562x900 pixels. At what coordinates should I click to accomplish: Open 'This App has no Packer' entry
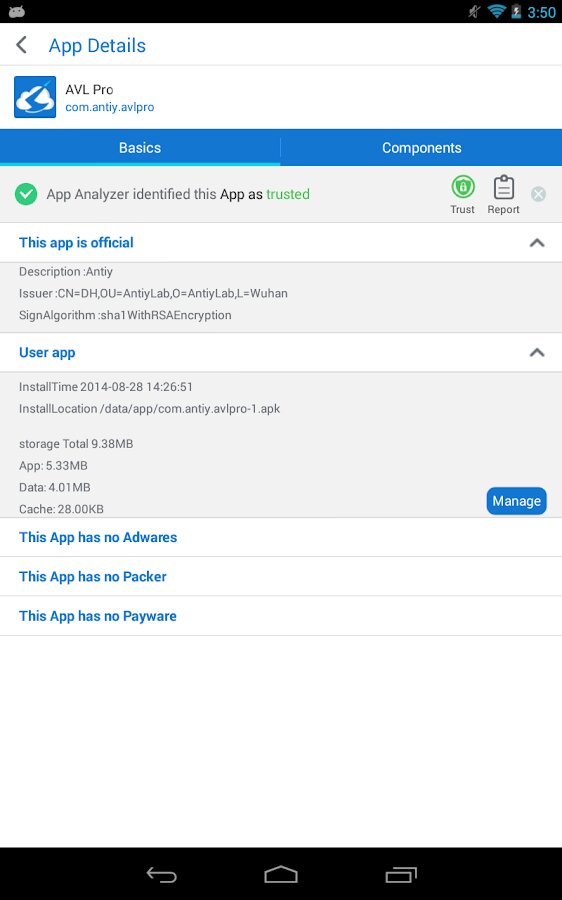click(x=281, y=576)
